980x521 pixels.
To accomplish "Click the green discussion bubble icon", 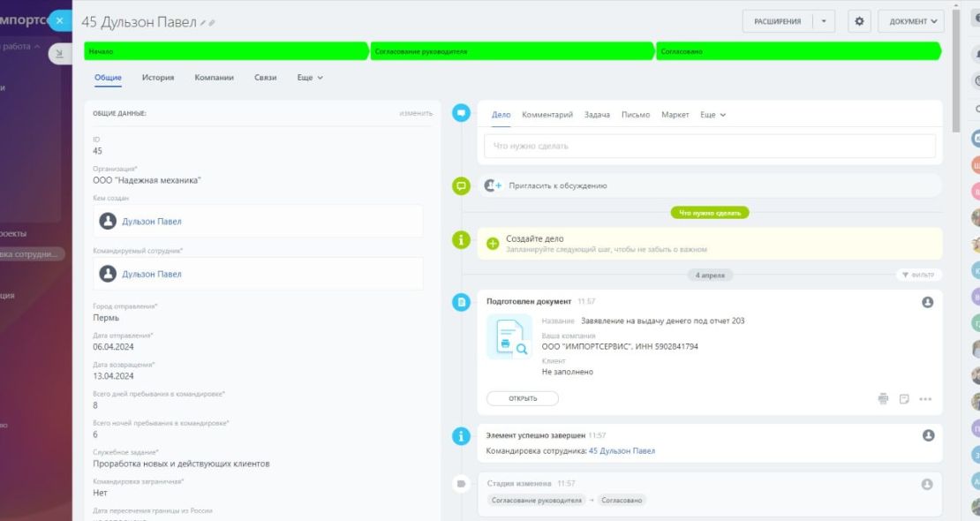I will pyautogui.click(x=461, y=185).
